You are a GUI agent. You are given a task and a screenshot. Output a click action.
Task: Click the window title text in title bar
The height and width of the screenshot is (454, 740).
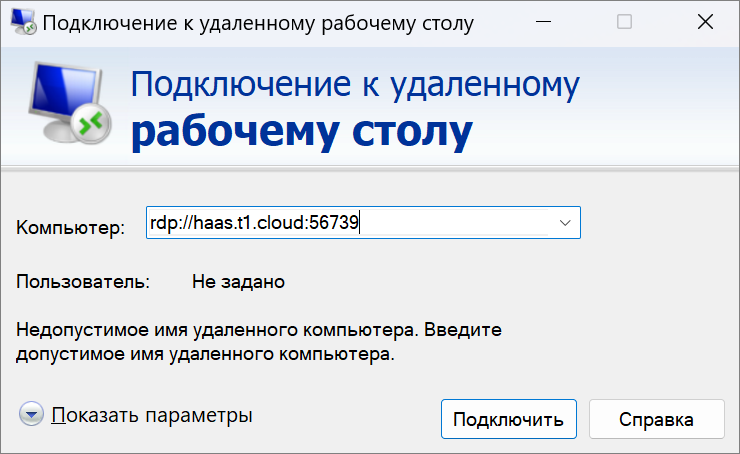258,24
